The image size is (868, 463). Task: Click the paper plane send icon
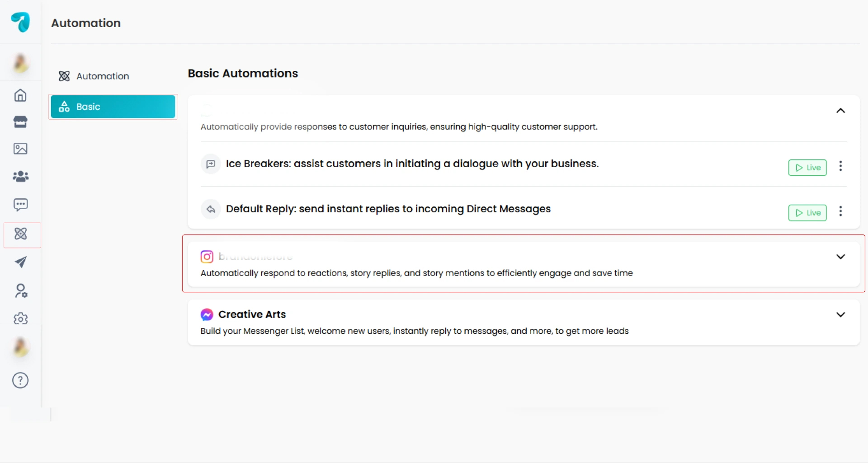20,262
